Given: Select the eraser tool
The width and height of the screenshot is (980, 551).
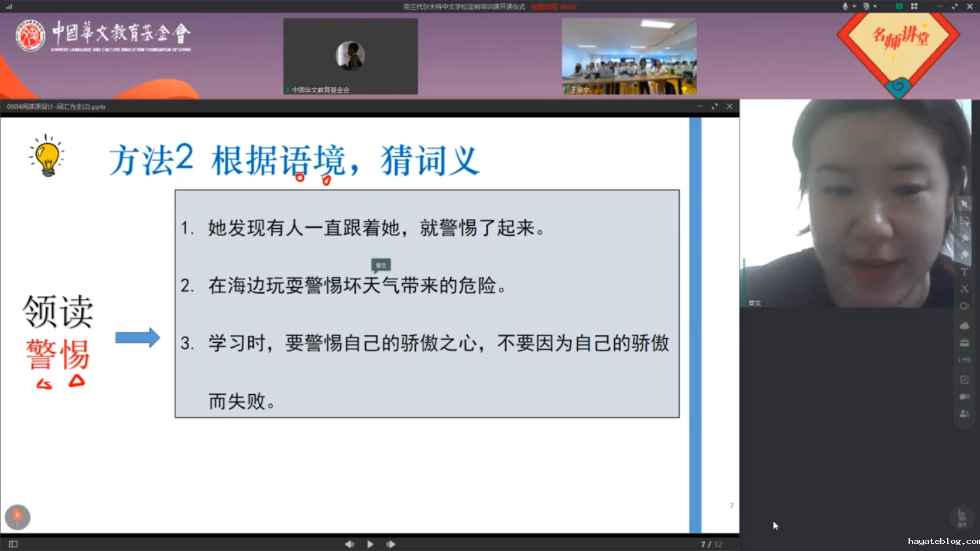Looking at the screenshot, I should tap(964, 254).
